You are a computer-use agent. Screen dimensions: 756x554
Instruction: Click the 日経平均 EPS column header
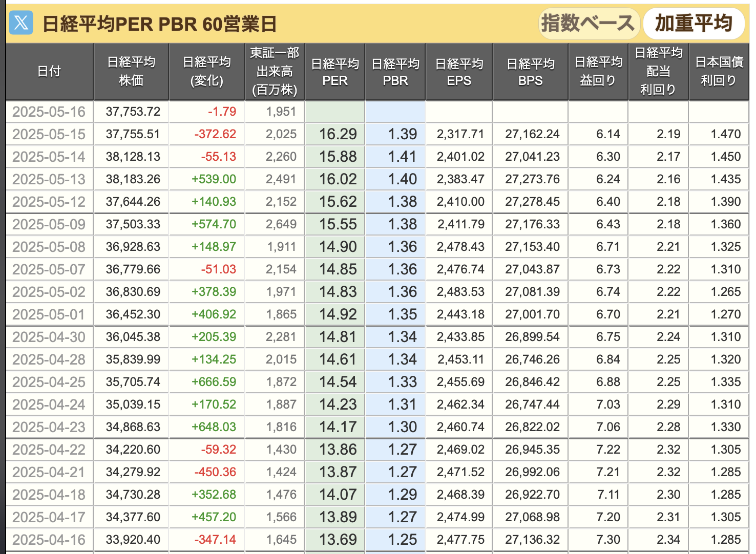459,72
